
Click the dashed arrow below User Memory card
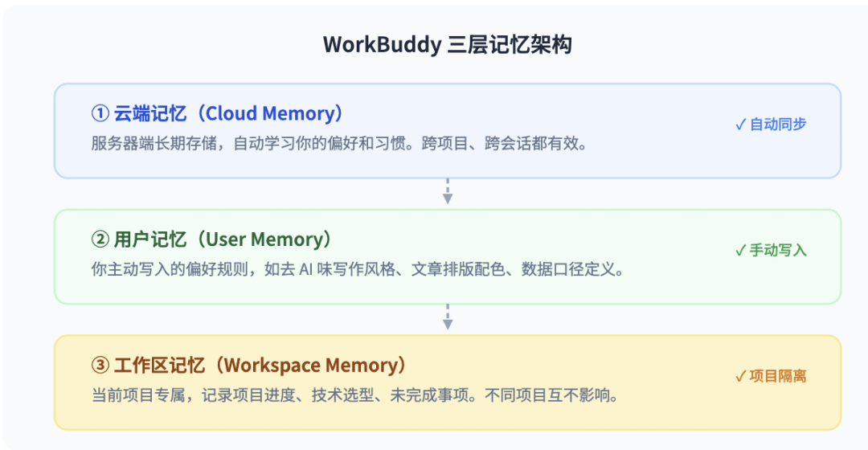tap(448, 317)
